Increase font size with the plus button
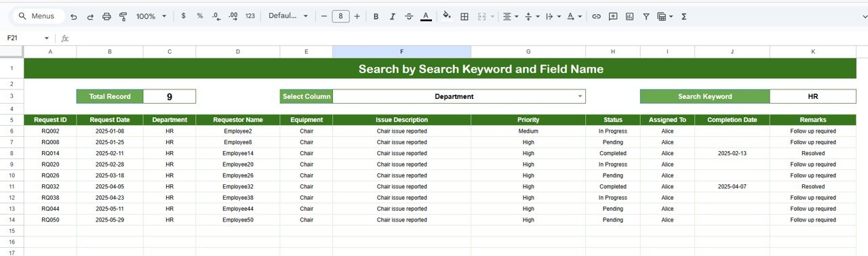 click(x=357, y=16)
